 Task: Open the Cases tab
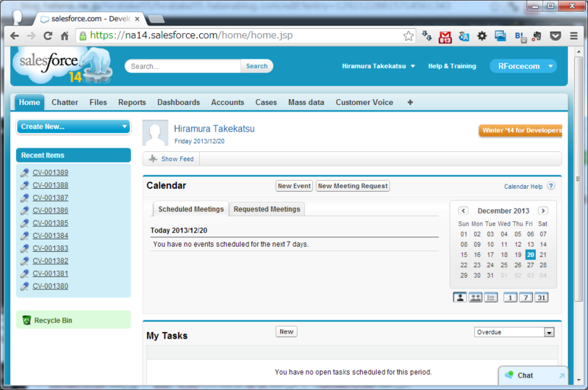pos(266,102)
